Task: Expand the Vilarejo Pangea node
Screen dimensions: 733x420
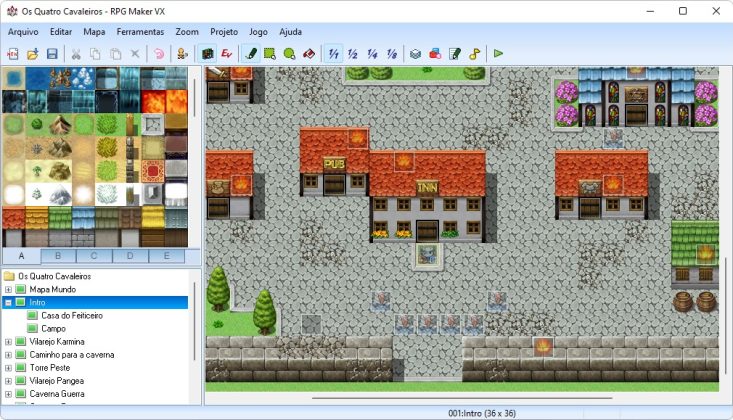Action: click(x=8, y=381)
